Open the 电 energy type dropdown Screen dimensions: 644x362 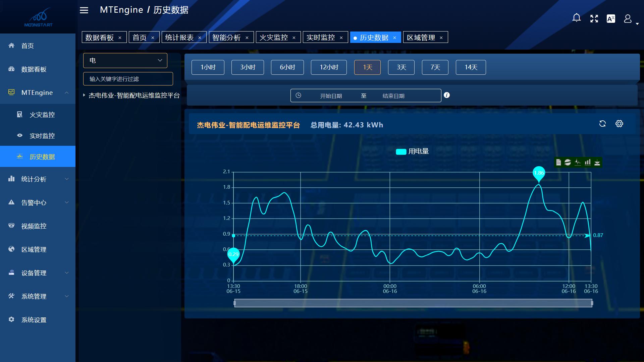pyautogui.click(x=125, y=60)
